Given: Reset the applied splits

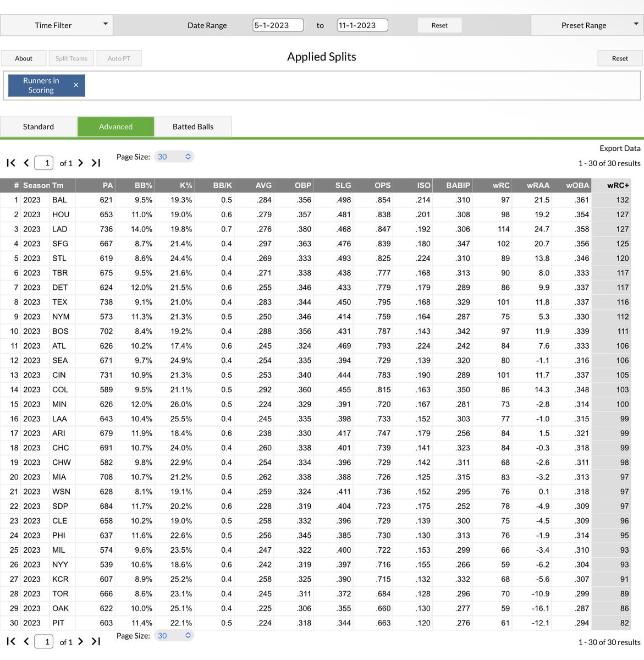Looking at the screenshot, I should point(620,58).
